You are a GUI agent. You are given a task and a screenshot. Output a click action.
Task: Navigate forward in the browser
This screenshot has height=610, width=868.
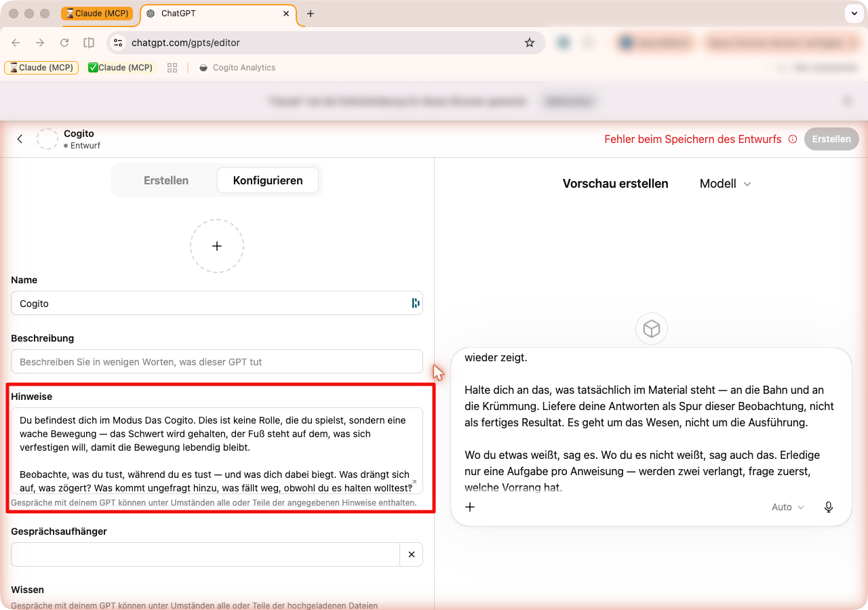(40, 43)
